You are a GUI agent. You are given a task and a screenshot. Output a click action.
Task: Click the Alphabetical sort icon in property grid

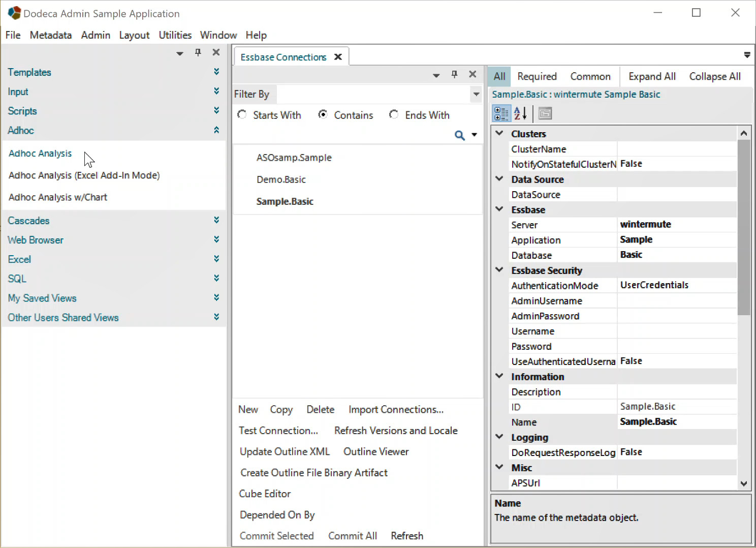point(520,113)
